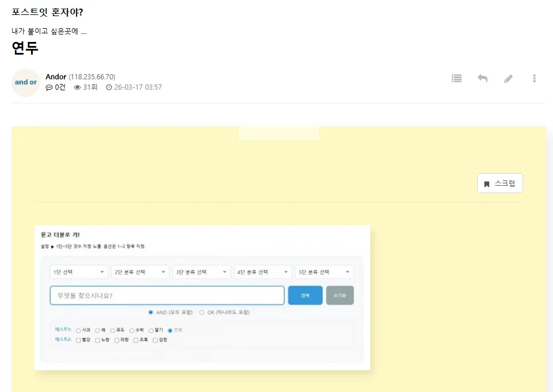The image size is (553, 392).
Task: Click the 연두 heading text
Action: [x=25, y=48]
